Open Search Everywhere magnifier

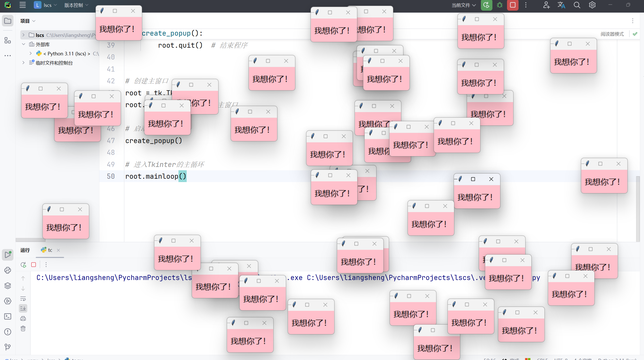[577, 5]
